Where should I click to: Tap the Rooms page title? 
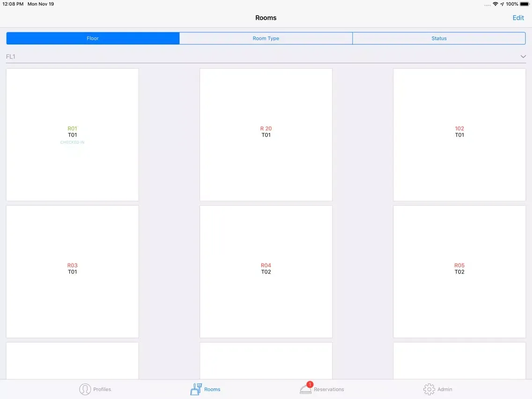click(266, 18)
